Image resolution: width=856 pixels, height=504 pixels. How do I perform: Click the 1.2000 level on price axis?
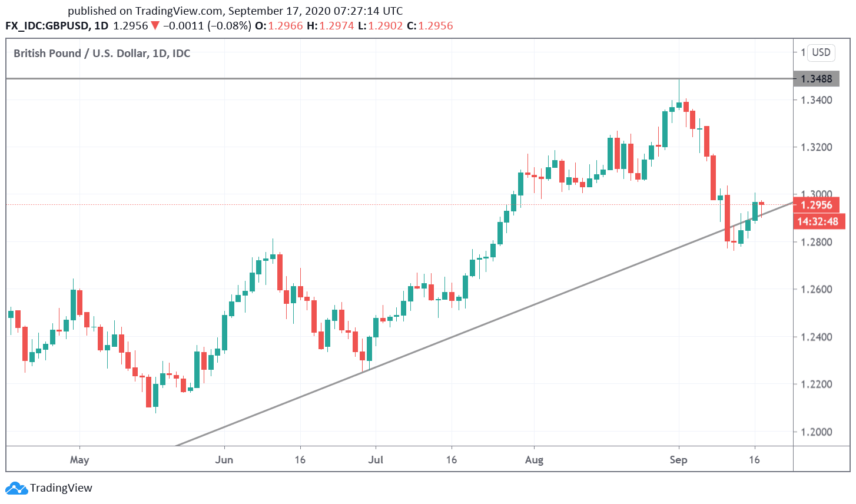pyautogui.click(x=816, y=432)
